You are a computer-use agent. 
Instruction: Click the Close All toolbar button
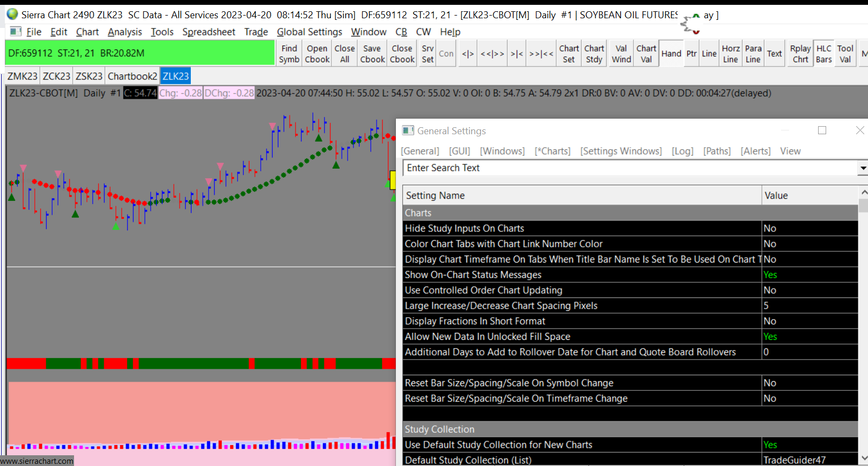click(344, 54)
